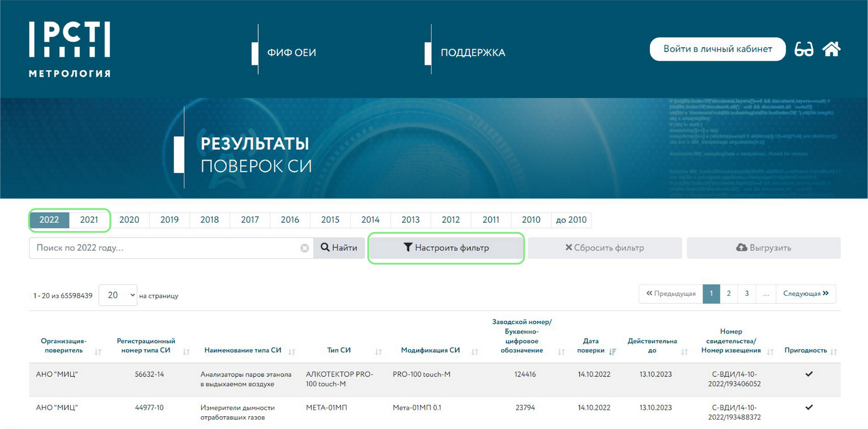
Task: Clear search field with the x icon
Action: pyautogui.click(x=304, y=248)
